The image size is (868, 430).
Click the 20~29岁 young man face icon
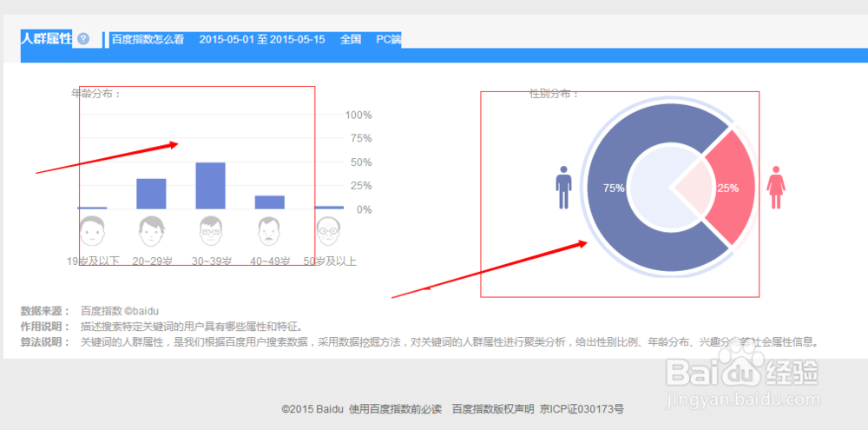point(152,231)
